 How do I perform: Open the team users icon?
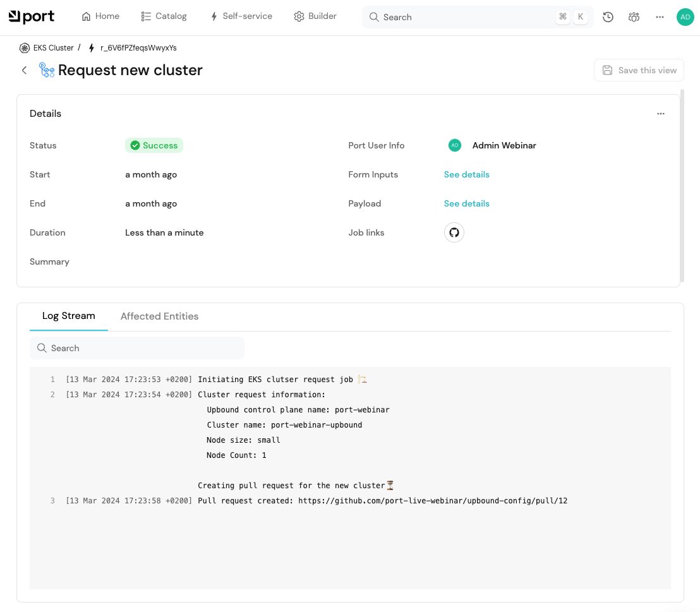click(x=634, y=17)
